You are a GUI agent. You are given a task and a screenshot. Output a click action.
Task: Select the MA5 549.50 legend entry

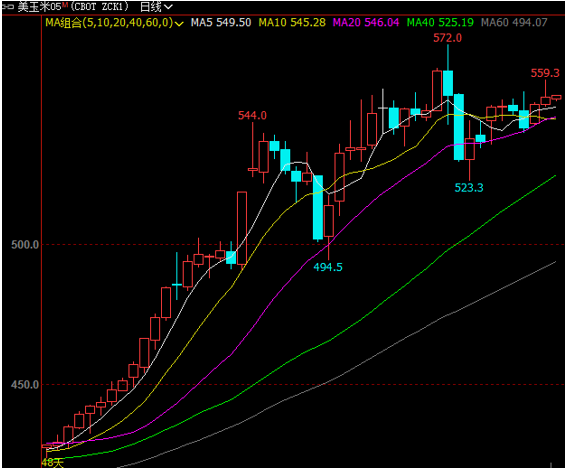(x=221, y=22)
